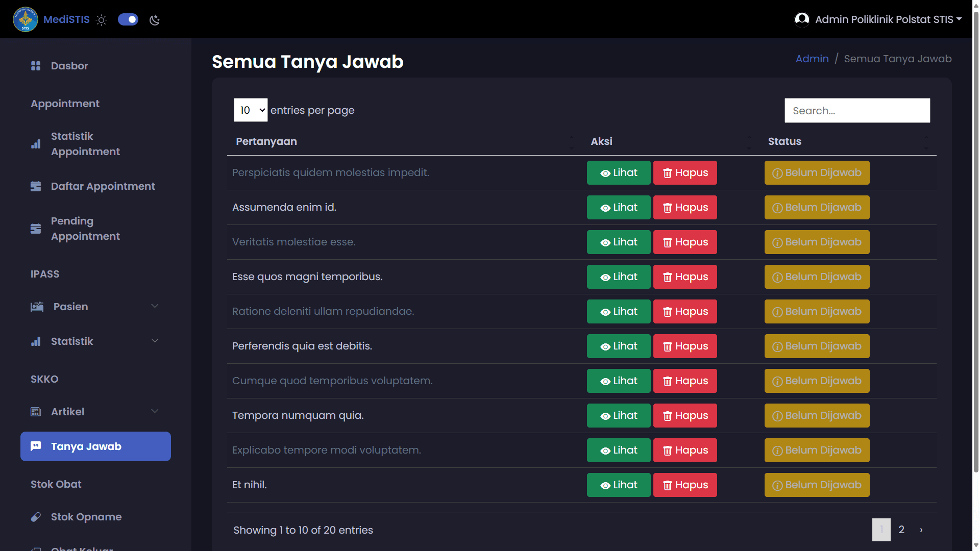Click the MediSTIS logo icon
This screenshot has height=551, width=980.
25,19
